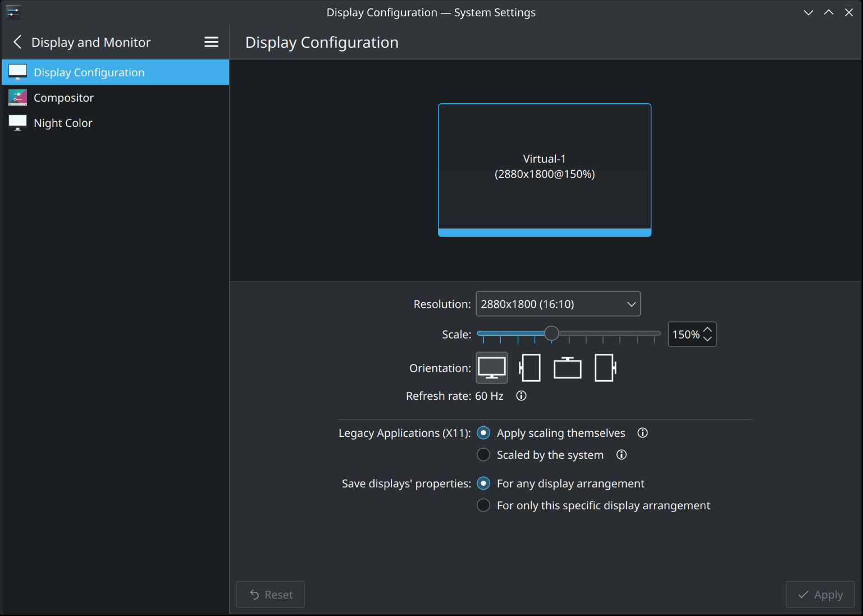This screenshot has width=863, height=616.
Task: Select normal landscape orientation icon
Action: [x=492, y=368]
